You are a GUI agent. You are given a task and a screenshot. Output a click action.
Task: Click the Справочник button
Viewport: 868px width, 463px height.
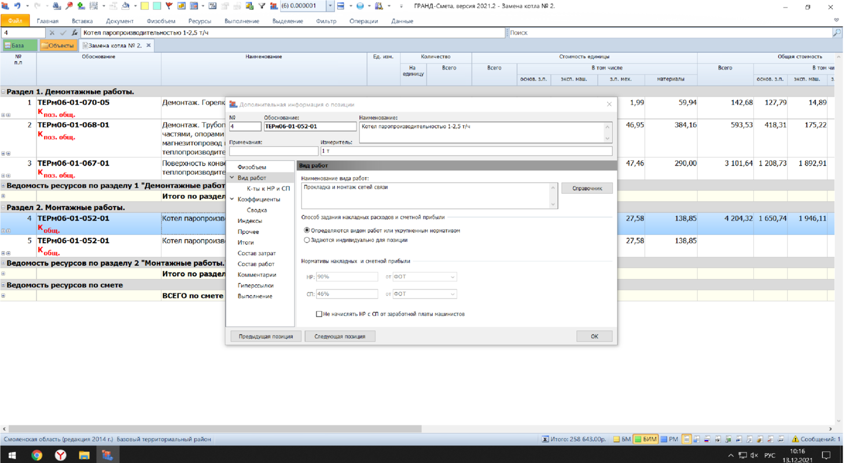click(587, 188)
